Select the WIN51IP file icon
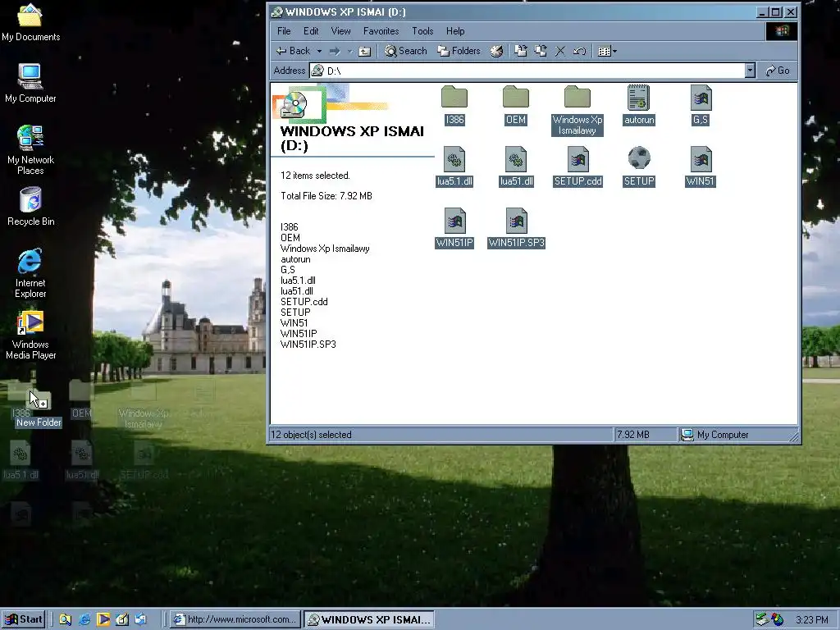This screenshot has width=840, height=630. [454, 228]
